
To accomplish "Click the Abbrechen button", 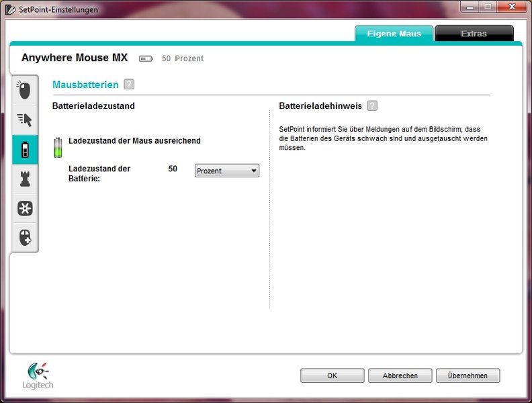I will coord(400,375).
